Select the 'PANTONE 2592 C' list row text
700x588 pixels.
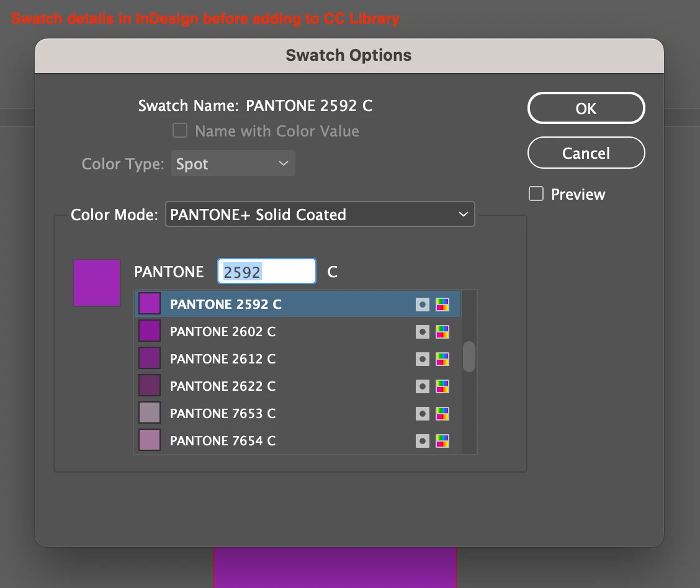coord(225,305)
